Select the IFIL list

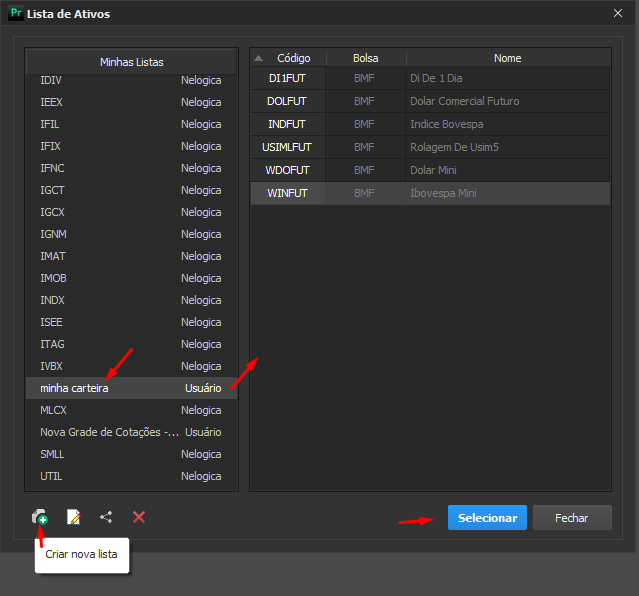point(131,124)
